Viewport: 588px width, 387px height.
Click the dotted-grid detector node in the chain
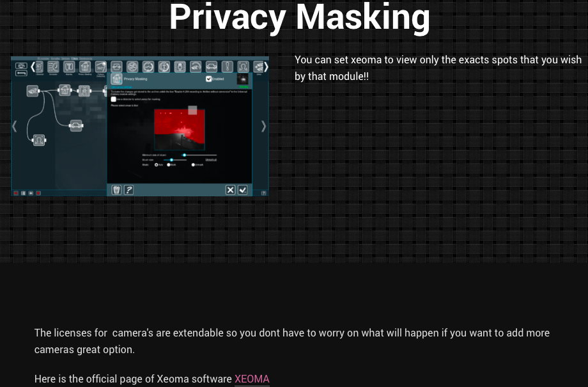click(84, 91)
